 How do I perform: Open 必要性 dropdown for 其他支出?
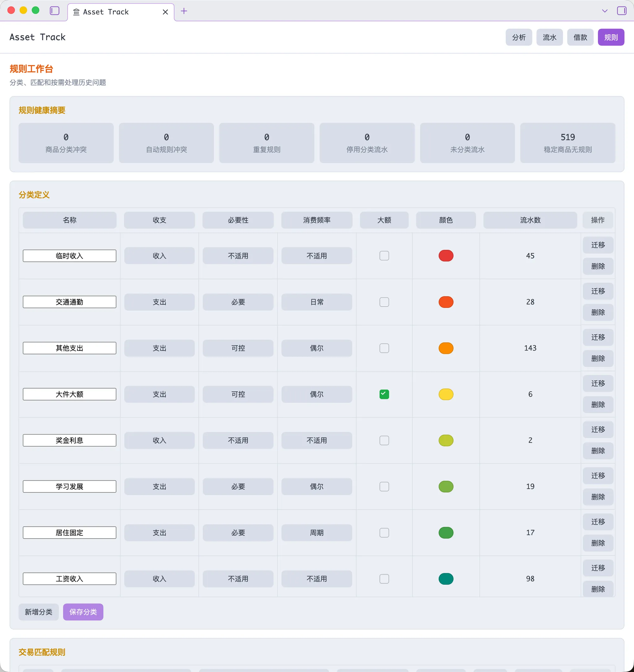[238, 348]
